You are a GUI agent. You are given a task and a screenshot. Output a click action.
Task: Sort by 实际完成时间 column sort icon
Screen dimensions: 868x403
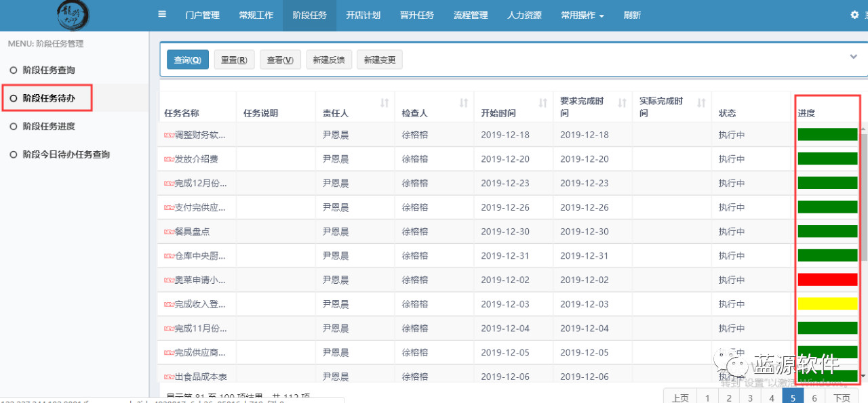click(701, 103)
